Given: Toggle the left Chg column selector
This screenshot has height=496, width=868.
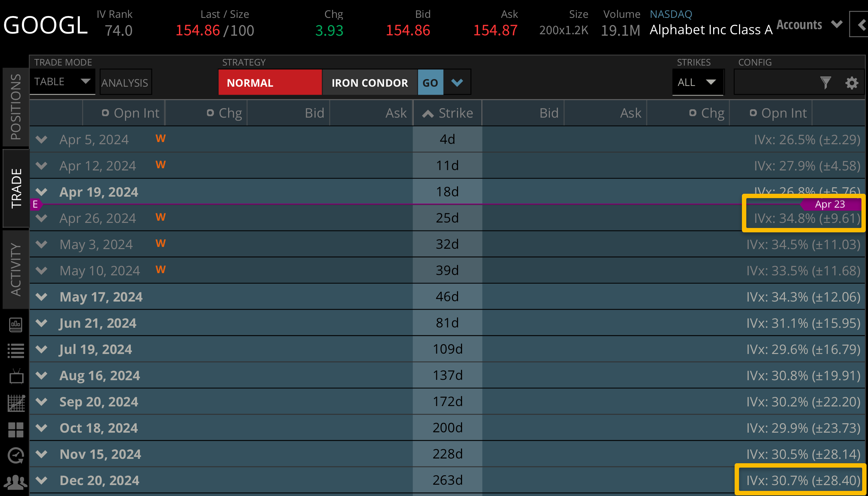Looking at the screenshot, I should tap(210, 113).
